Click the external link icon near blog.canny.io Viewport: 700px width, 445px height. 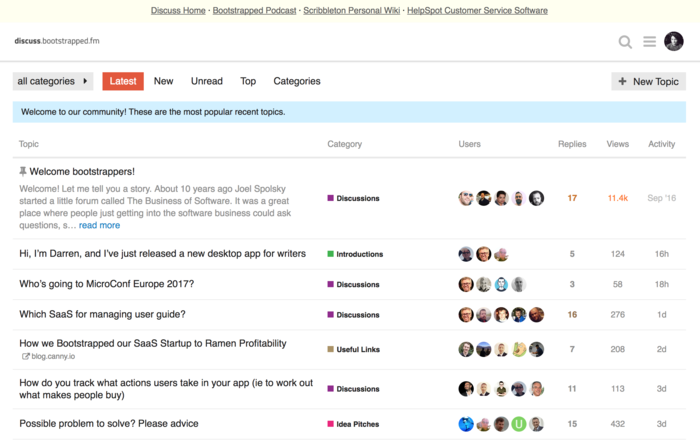(26, 356)
